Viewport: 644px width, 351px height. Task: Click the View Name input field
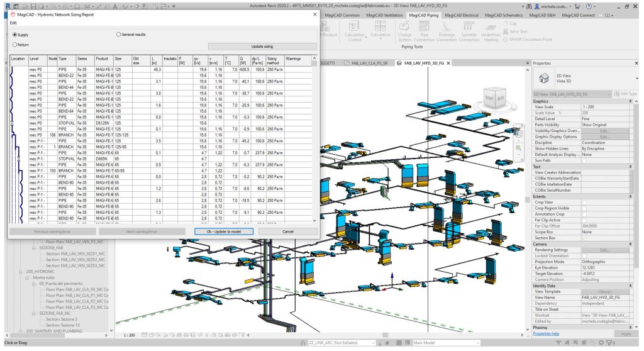pos(606,296)
